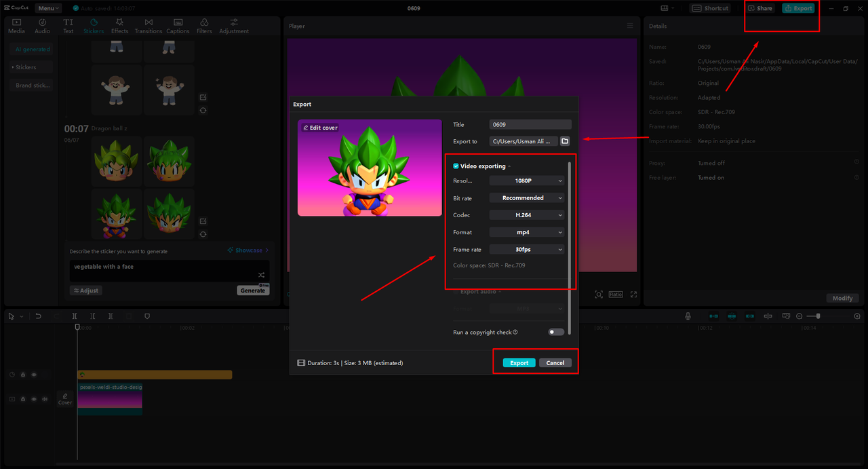Regenerate the Dragon ball z sticker set
Viewport: 868px width, 469px height.
pyautogui.click(x=203, y=234)
